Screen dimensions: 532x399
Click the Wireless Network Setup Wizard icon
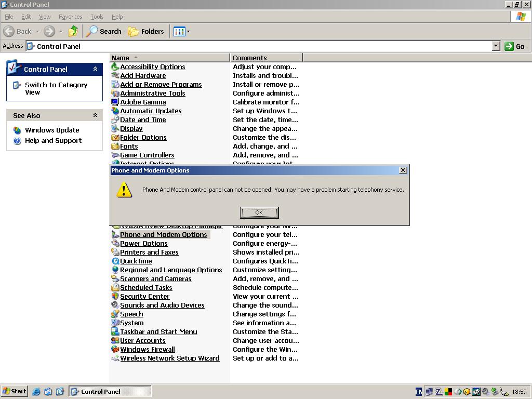115,358
